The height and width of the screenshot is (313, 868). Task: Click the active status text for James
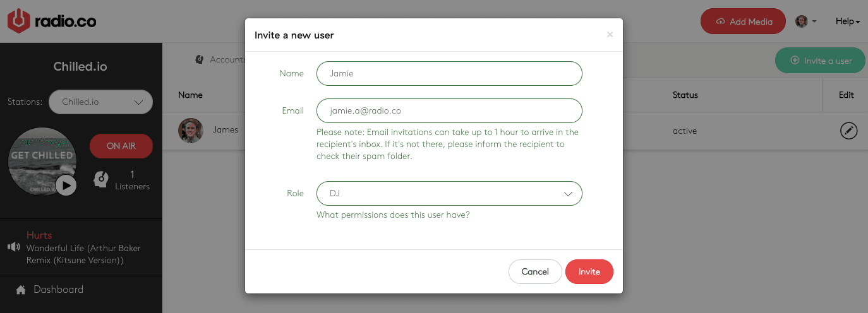pos(685,131)
